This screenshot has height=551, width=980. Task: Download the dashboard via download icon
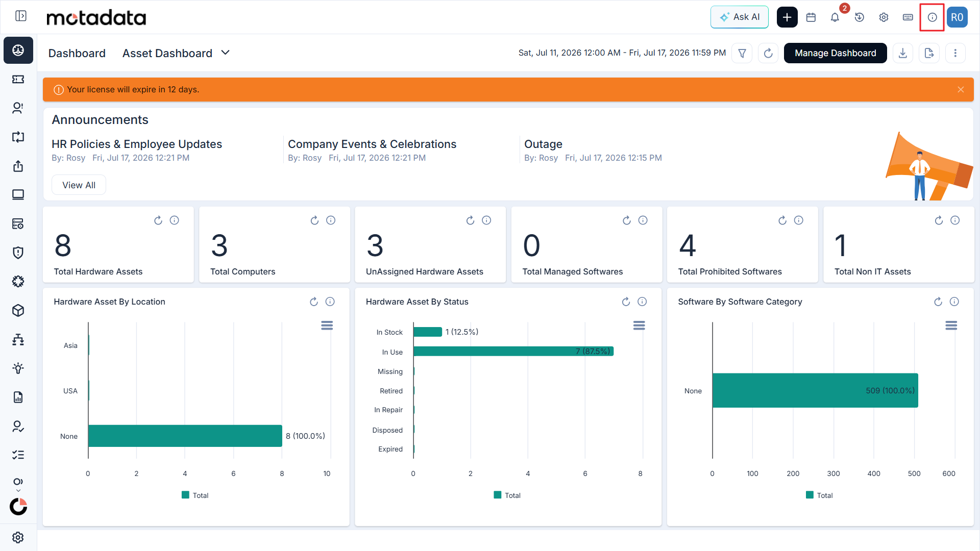pos(902,53)
